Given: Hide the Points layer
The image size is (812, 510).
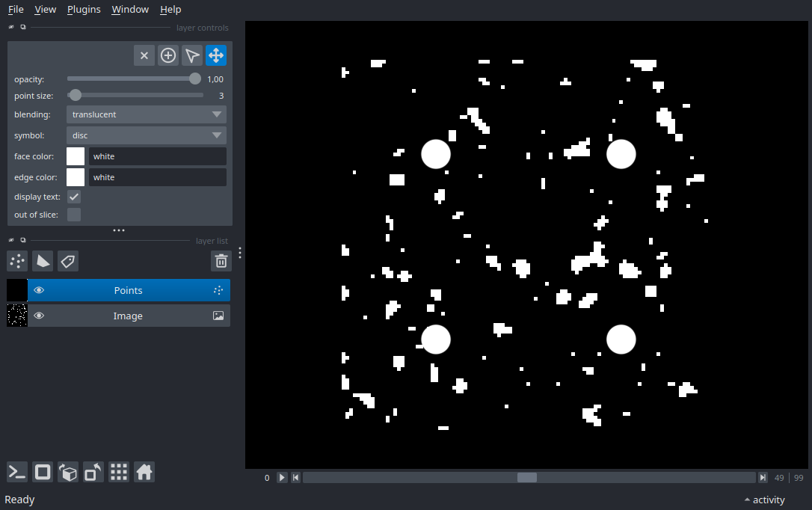Looking at the screenshot, I should (x=39, y=290).
